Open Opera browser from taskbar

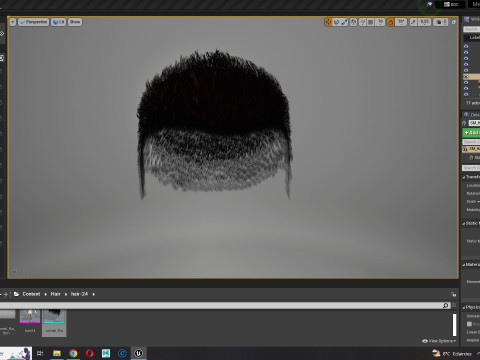[x=90, y=353]
